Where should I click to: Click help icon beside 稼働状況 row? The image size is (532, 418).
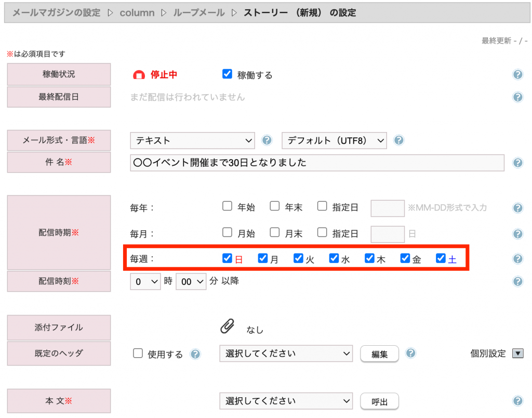point(517,75)
